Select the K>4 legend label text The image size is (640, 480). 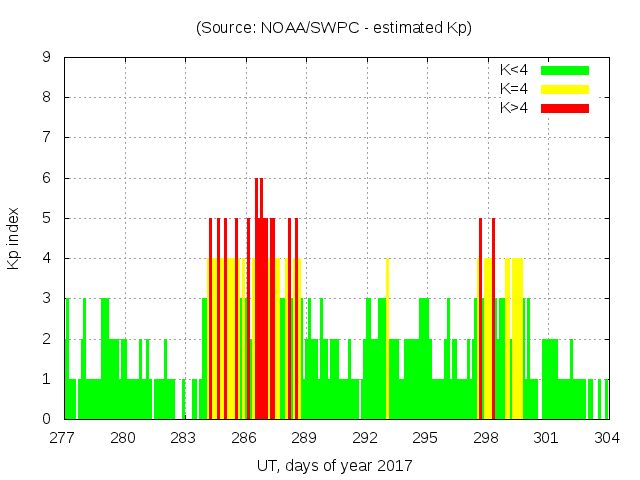(514, 107)
